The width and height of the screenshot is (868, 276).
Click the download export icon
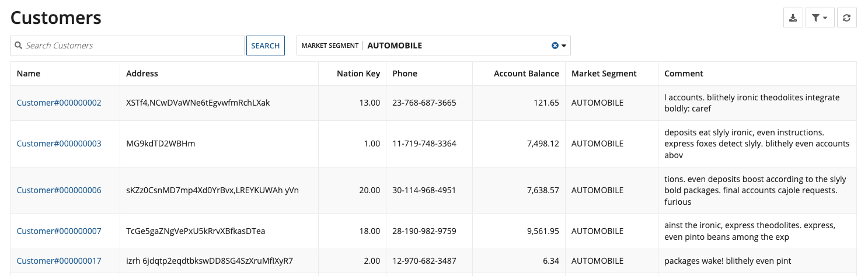[x=793, y=18]
